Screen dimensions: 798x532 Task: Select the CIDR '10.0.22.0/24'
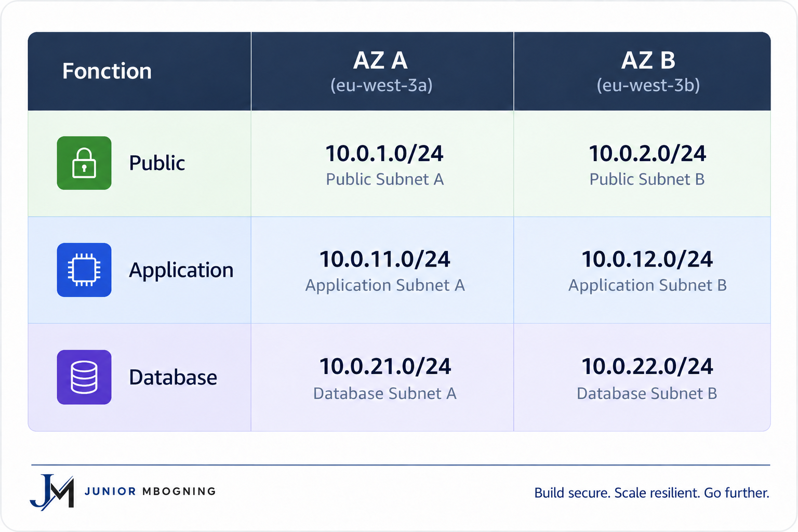[x=647, y=366]
